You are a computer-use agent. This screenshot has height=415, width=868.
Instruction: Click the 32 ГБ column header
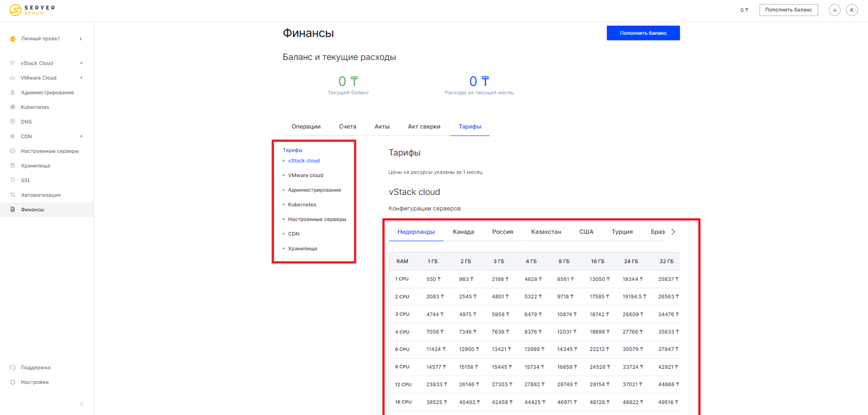tap(666, 261)
